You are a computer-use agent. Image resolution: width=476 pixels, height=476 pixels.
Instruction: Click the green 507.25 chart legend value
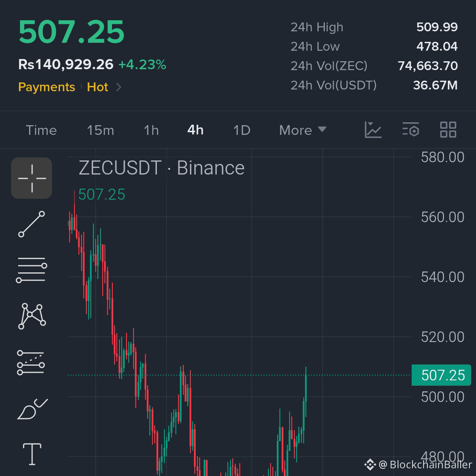tap(102, 194)
